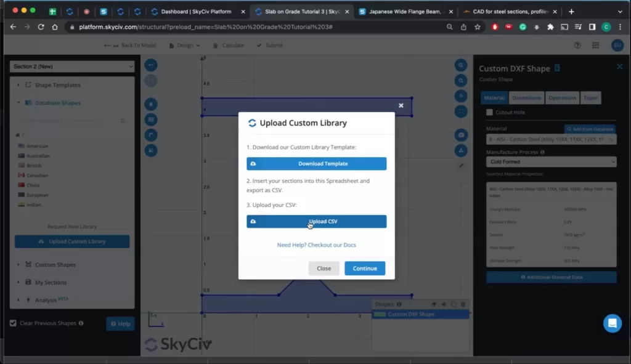Image resolution: width=631 pixels, height=364 pixels.
Task: Expand the Analysis BETA section
Action: tap(51, 300)
